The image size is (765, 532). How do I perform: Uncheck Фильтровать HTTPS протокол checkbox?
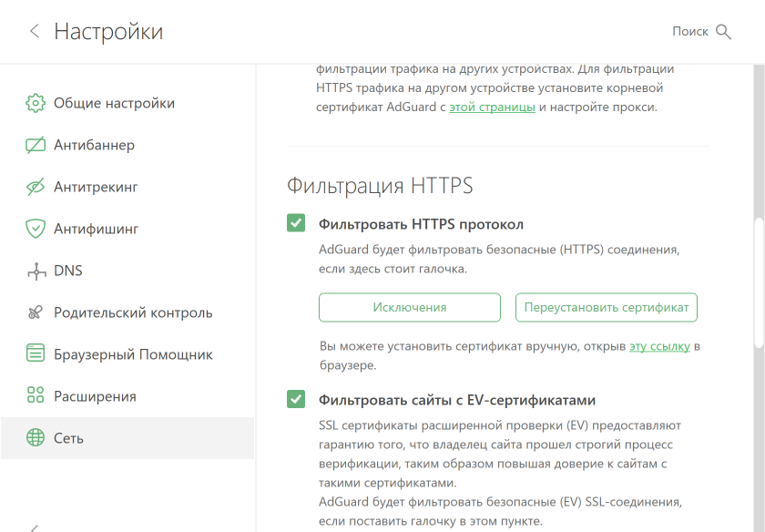[296, 223]
